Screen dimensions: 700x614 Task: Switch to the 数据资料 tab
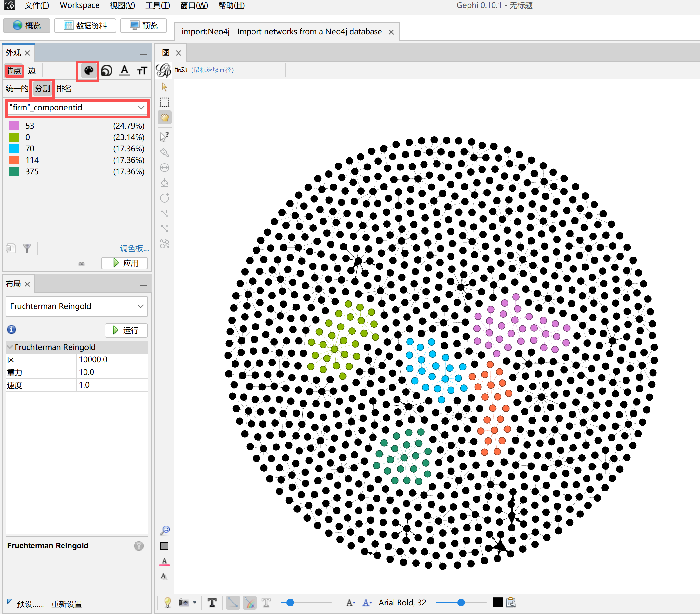[85, 26]
